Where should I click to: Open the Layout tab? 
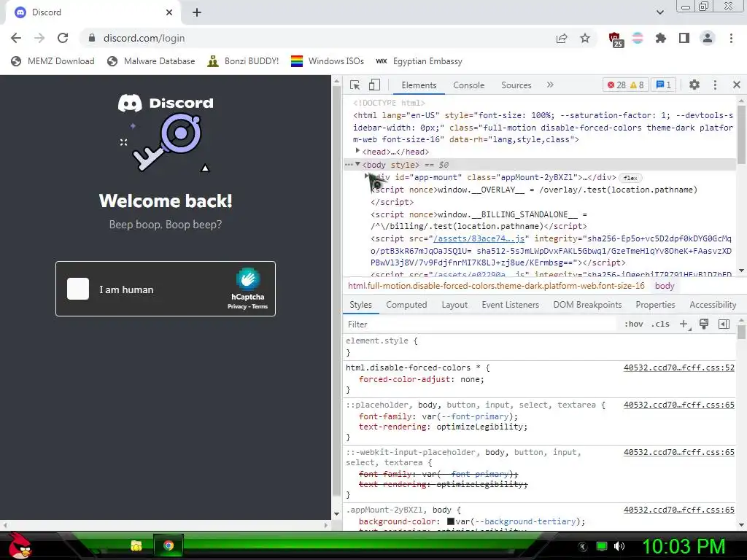[x=454, y=305]
